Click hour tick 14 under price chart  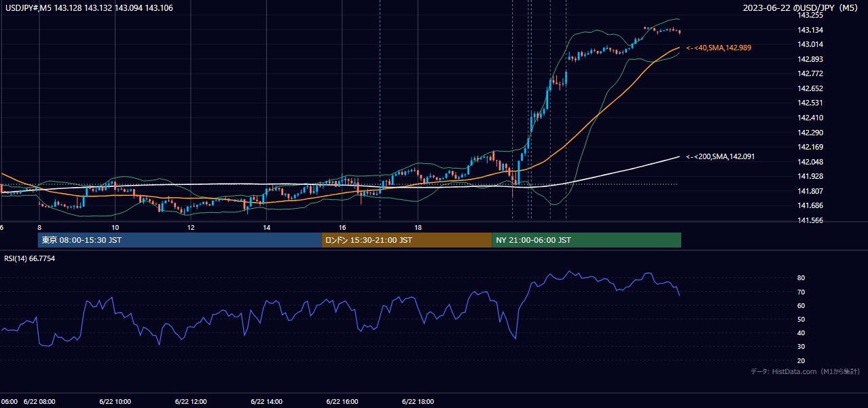click(x=266, y=228)
